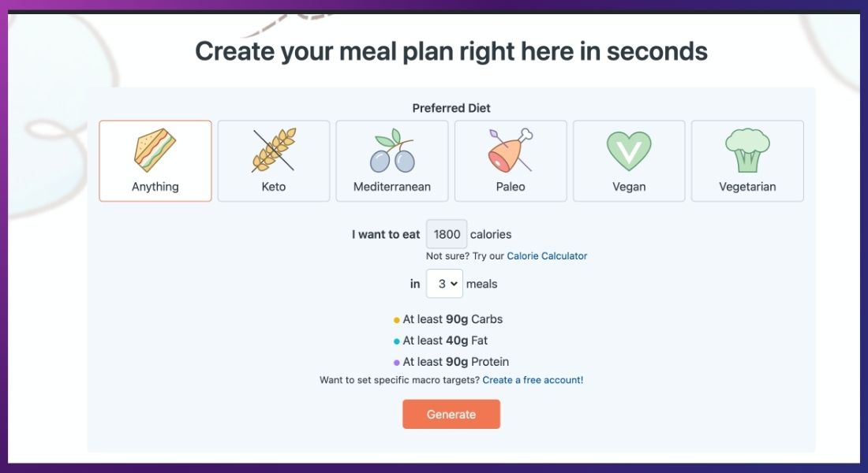Click the teal Fat dot
Image resolution: width=868 pixels, height=473 pixels.
coord(396,341)
